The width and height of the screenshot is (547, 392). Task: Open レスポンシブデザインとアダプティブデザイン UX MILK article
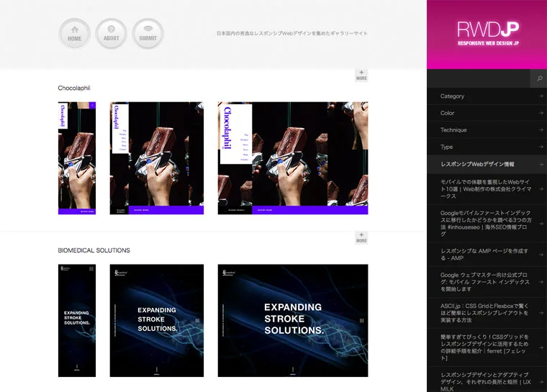click(x=487, y=380)
